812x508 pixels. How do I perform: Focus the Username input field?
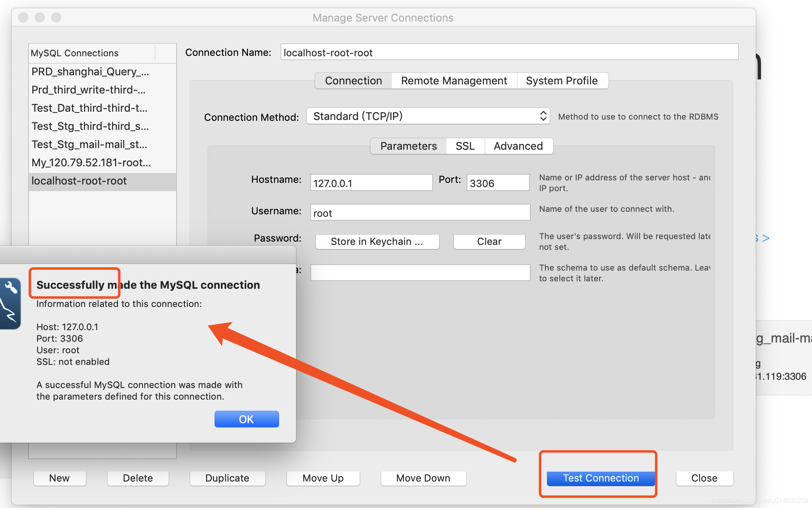click(420, 212)
